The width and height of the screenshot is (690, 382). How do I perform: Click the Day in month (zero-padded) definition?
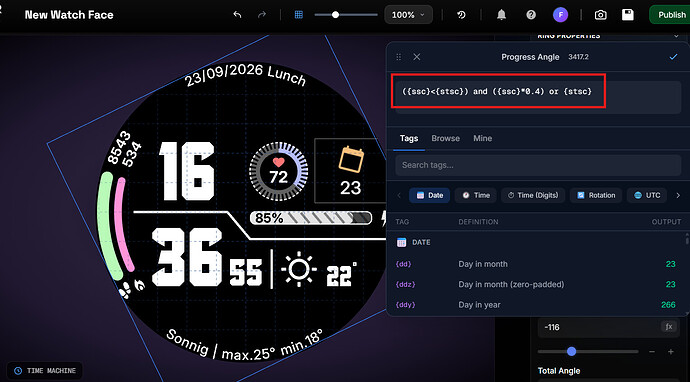(511, 284)
